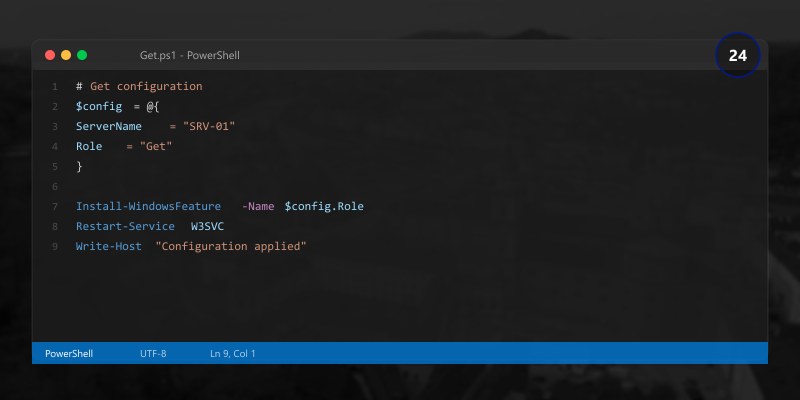Click the $config variable on line 2
This screenshot has height=400, width=800.
[99, 107]
